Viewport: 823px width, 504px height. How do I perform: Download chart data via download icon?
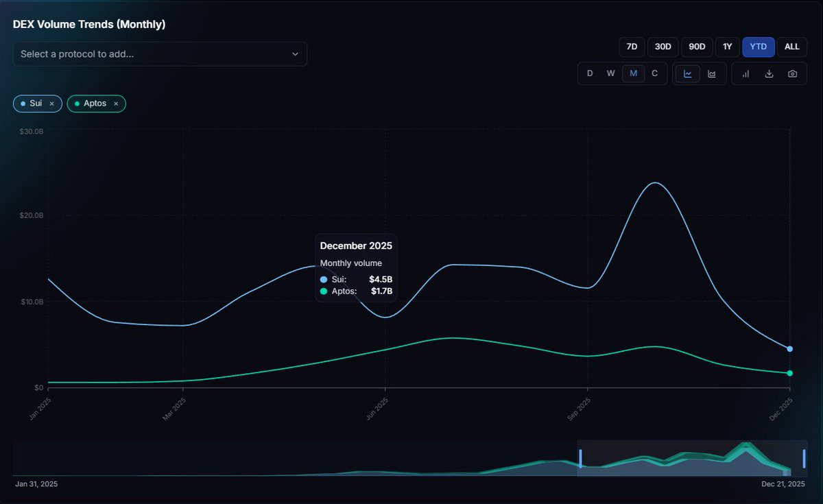(770, 74)
